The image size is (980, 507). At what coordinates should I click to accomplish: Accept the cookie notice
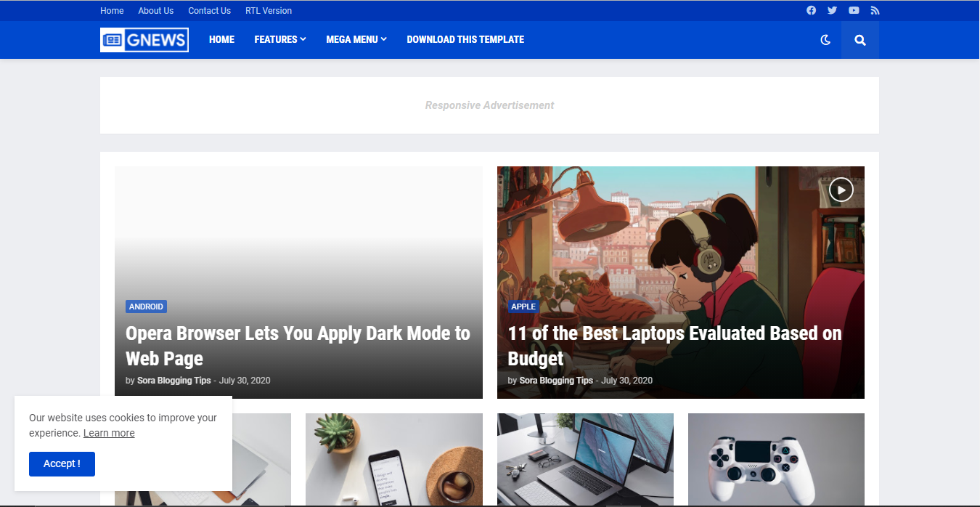[x=62, y=463]
